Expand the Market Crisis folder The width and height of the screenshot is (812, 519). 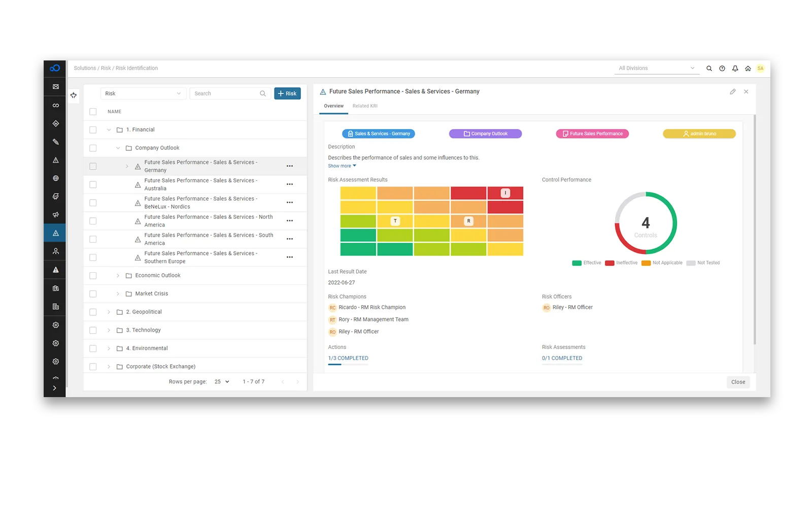(x=118, y=294)
